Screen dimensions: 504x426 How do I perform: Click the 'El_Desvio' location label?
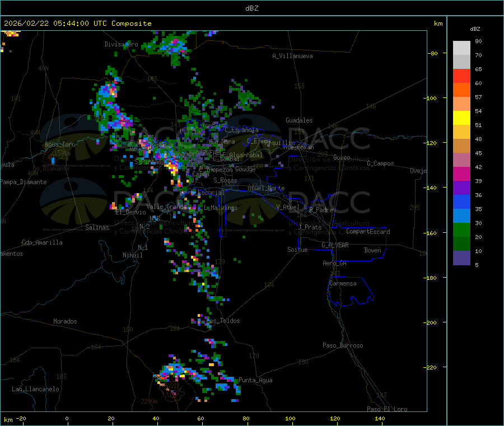131,212
